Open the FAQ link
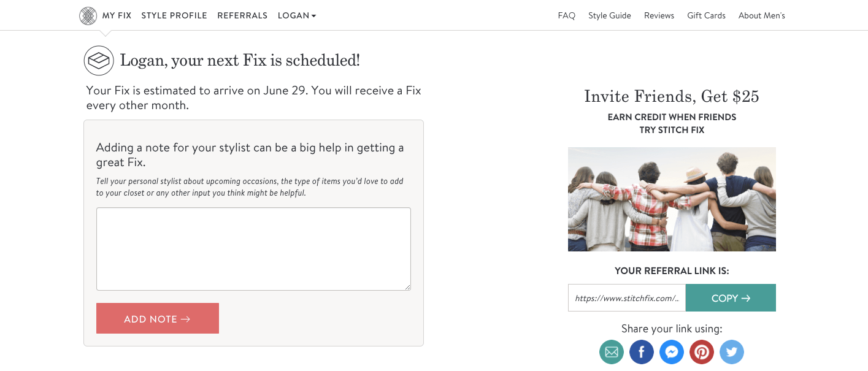This screenshot has width=868, height=371. pyautogui.click(x=567, y=15)
